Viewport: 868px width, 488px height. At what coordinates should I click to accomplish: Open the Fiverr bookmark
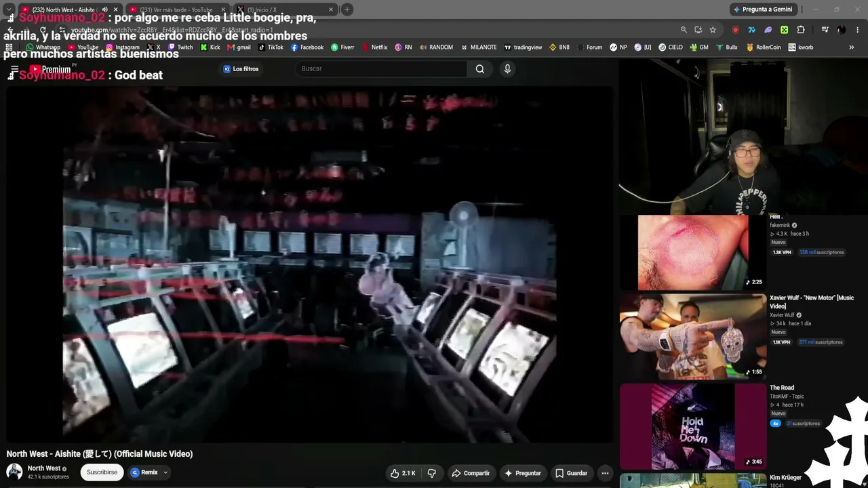point(342,47)
